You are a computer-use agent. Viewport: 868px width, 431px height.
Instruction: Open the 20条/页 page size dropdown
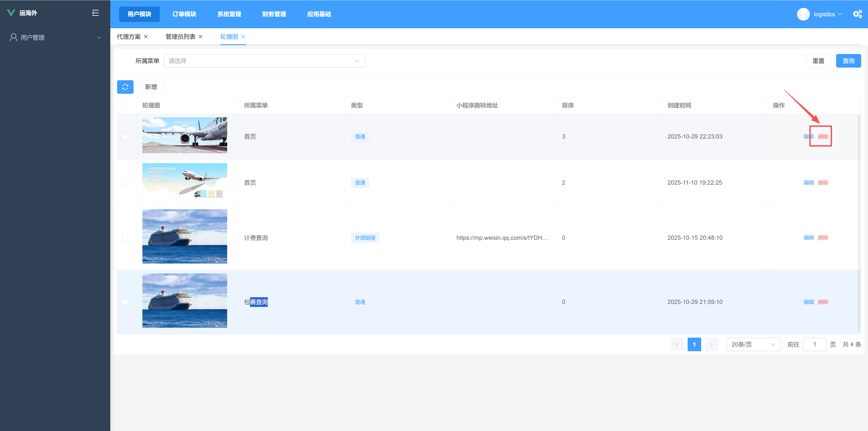[753, 344]
